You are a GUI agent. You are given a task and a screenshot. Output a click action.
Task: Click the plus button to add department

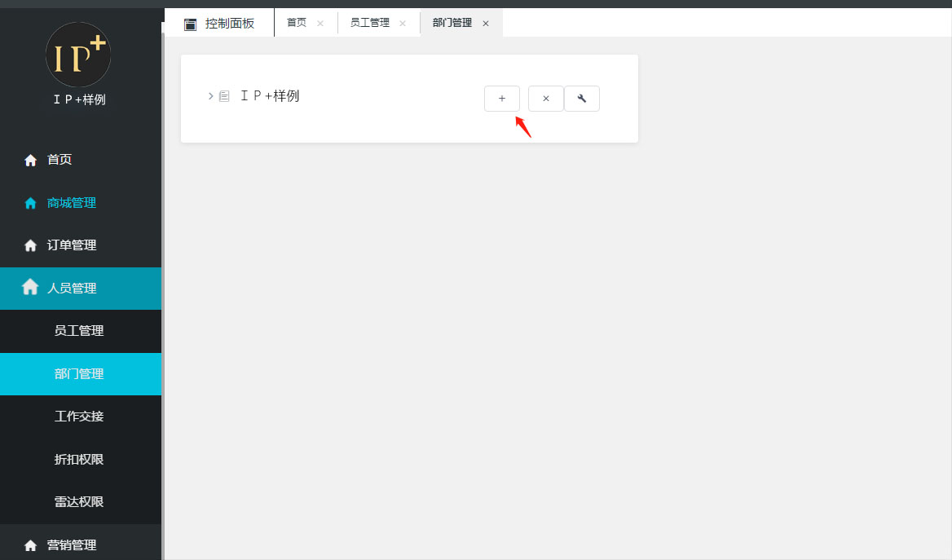(501, 99)
